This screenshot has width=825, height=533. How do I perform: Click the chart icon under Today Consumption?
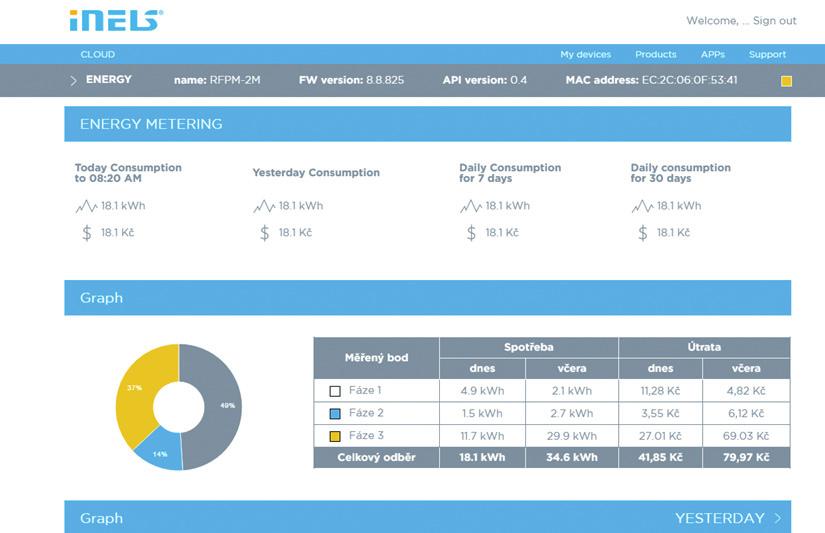click(x=86, y=206)
